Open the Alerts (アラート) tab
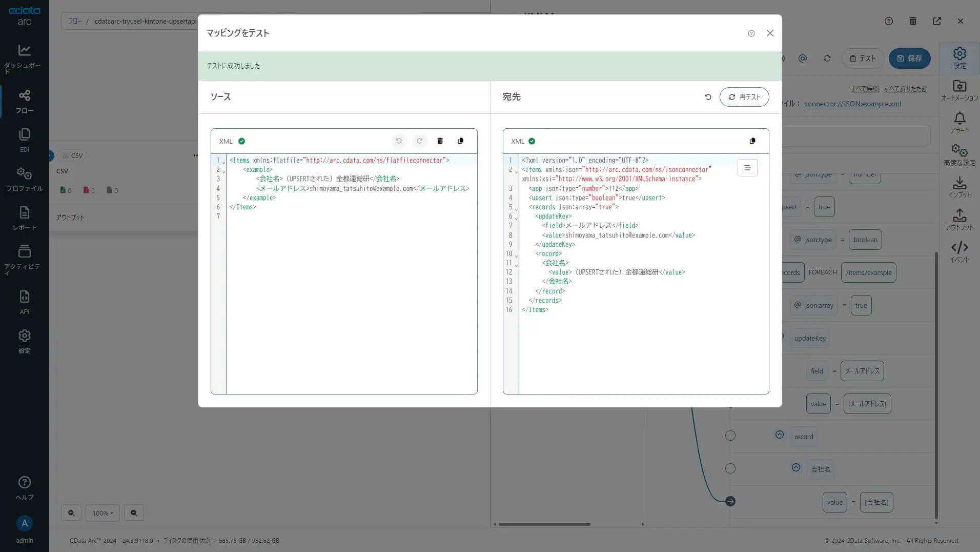 (x=959, y=123)
